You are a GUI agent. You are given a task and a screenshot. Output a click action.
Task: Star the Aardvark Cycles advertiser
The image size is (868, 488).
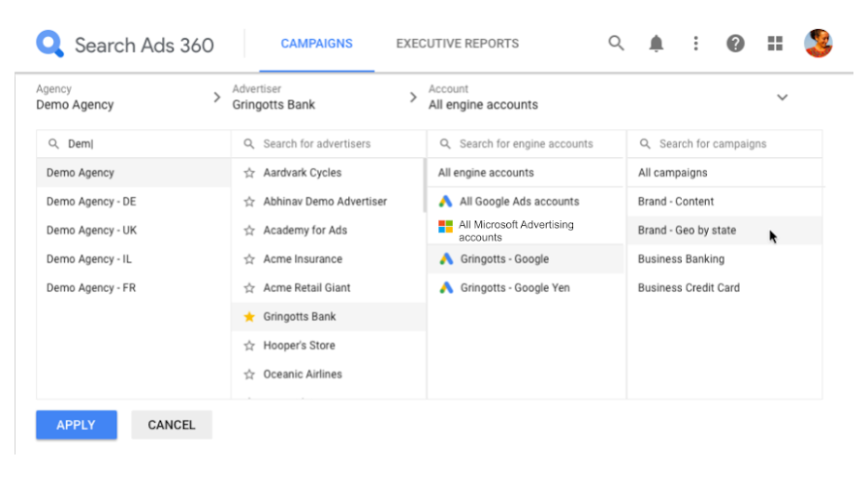click(249, 173)
